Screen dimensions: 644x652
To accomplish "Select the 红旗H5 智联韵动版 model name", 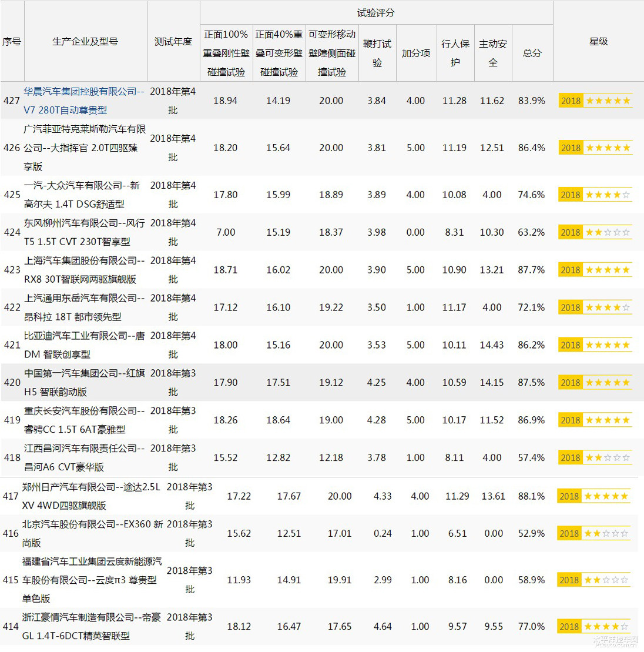I will click(85, 382).
